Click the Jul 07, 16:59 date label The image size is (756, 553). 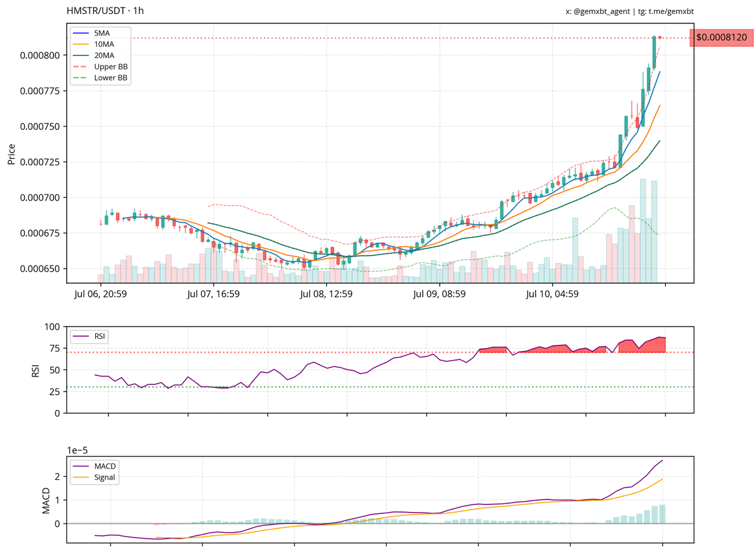point(214,294)
